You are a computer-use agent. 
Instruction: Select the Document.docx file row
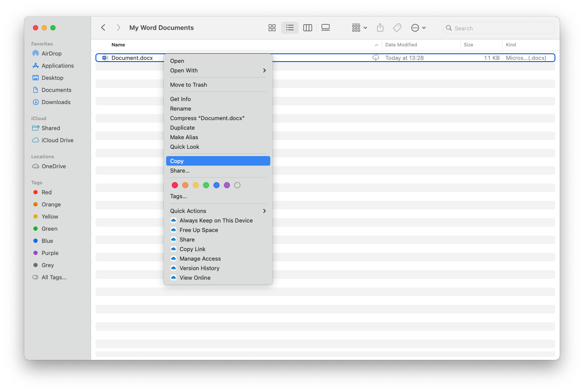pos(325,58)
